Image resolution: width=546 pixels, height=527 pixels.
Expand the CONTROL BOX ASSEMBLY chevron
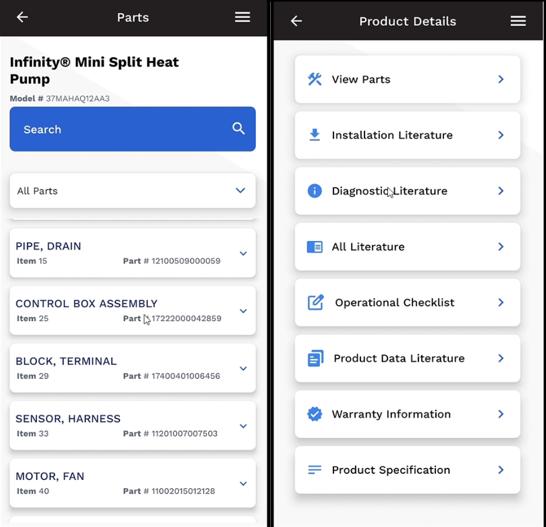coord(243,311)
